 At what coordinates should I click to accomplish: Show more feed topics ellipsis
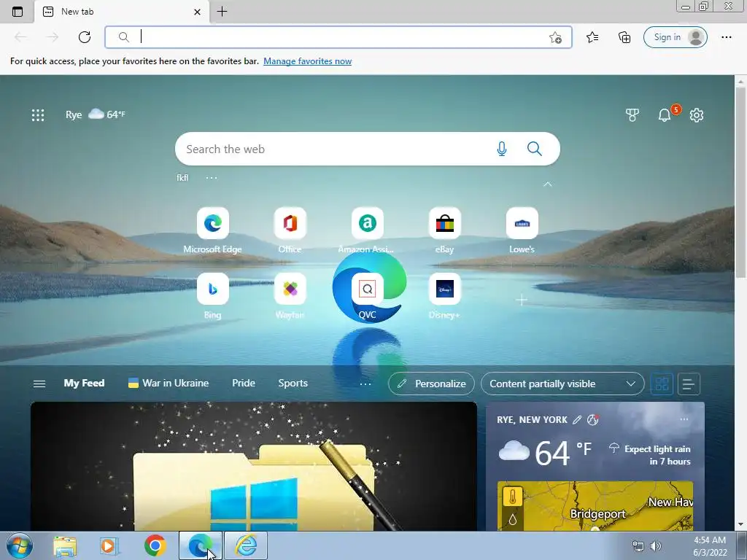tap(365, 384)
